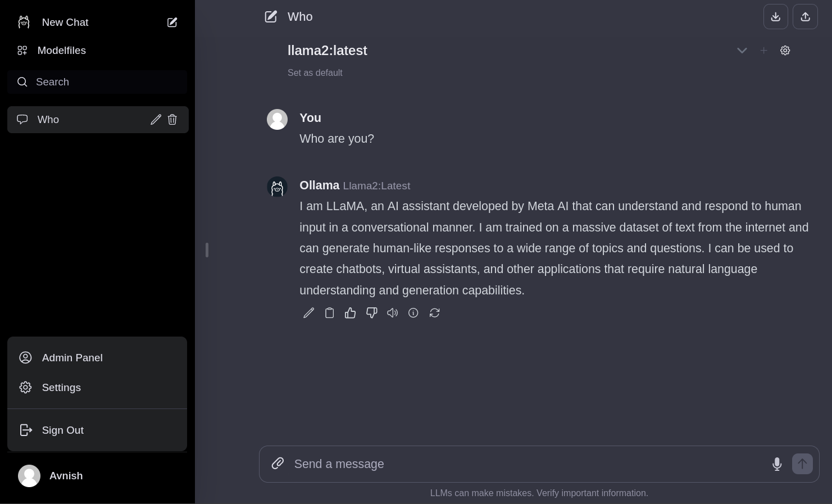832x504 pixels.
Task: Copy the response with clipboard icon
Action: 330,313
